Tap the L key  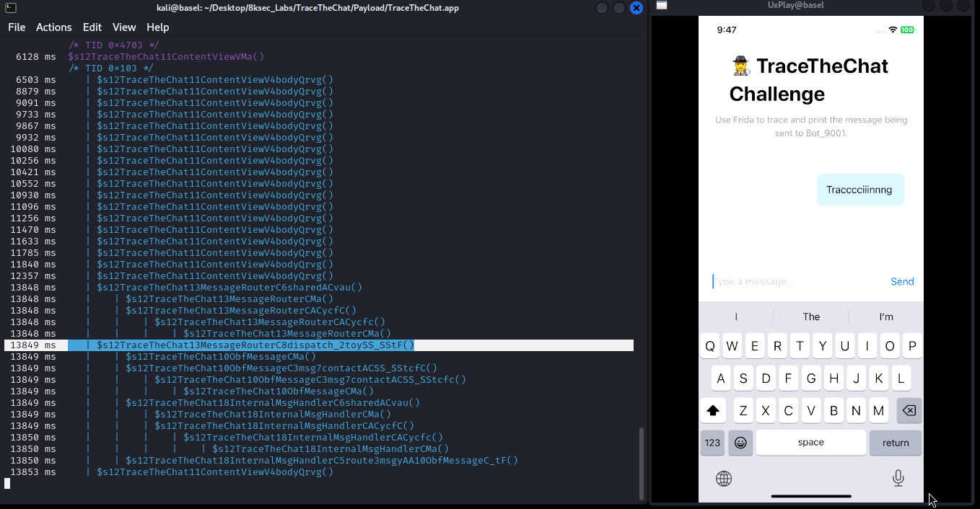pos(901,379)
